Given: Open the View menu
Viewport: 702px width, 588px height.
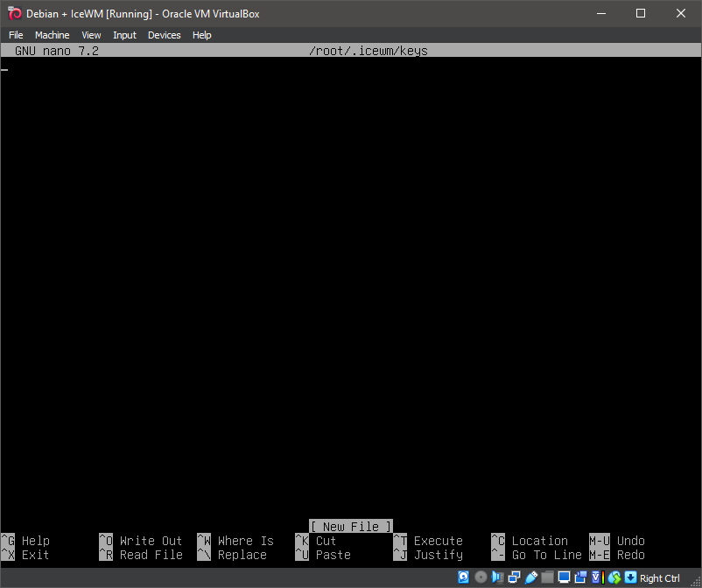Looking at the screenshot, I should tap(91, 35).
